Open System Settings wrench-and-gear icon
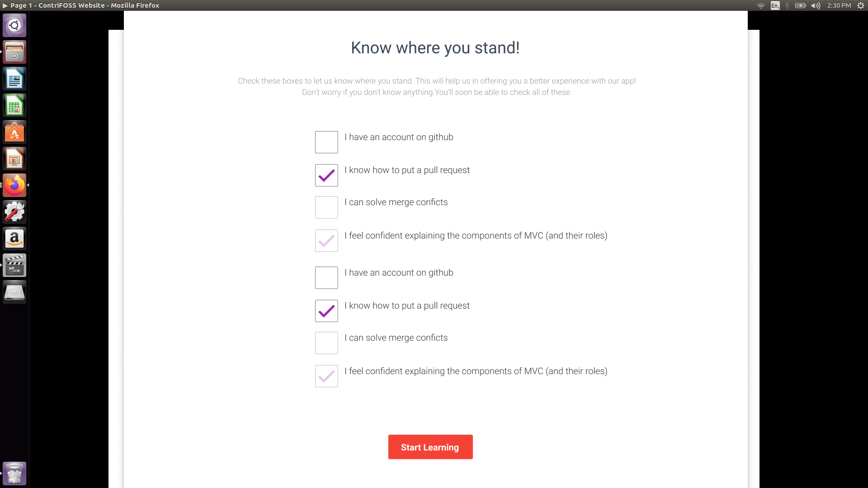This screenshot has width=868, height=488. coord(14,212)
